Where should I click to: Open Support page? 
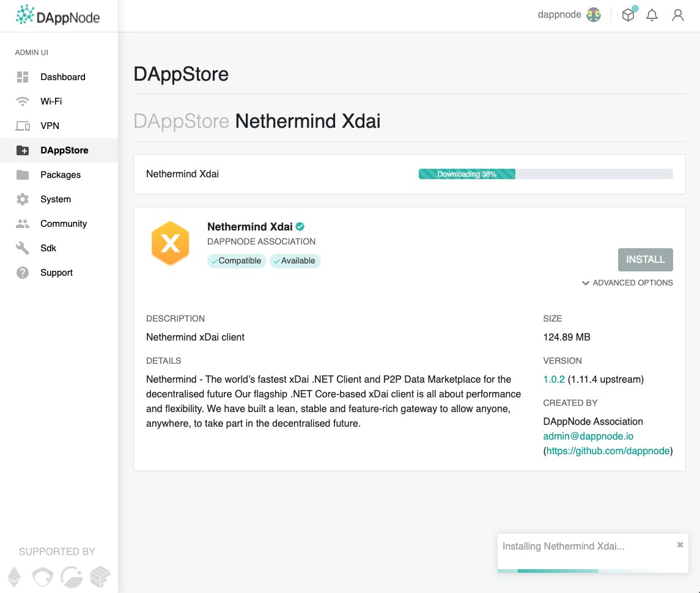59,273
